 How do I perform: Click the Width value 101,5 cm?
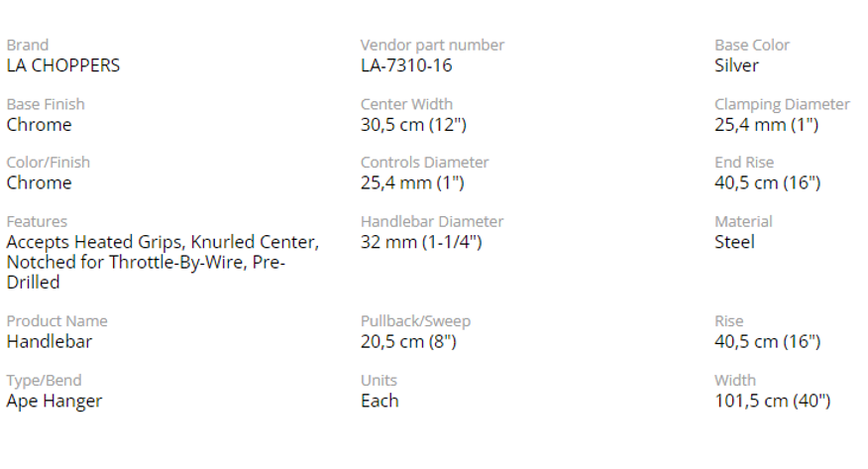tap(772, 402)
